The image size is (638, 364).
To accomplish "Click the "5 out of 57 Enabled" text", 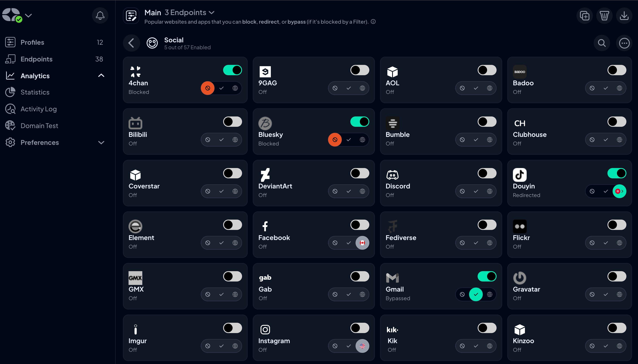I will click(187, 47).
